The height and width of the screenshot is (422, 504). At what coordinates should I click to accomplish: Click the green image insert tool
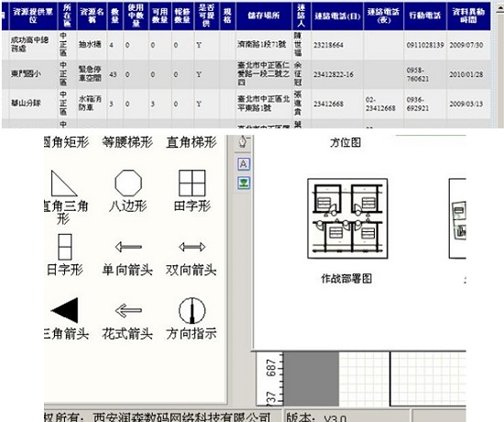(x=244, y=183)
